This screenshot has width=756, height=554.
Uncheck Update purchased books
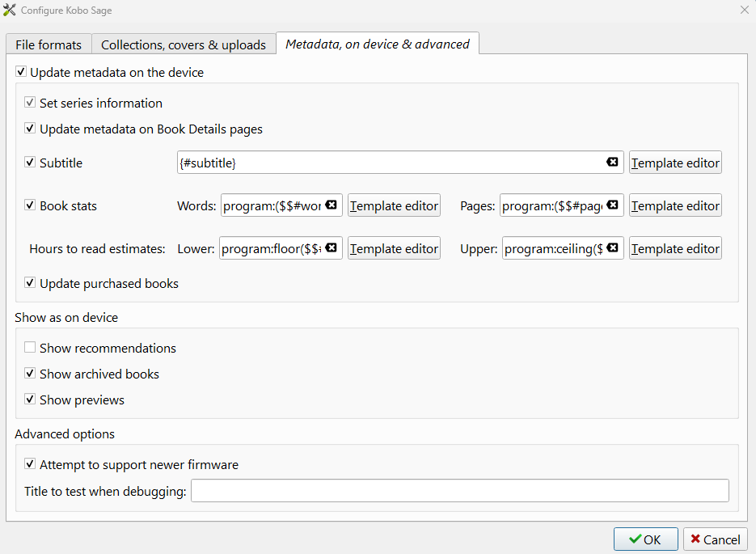pos(30,284)
